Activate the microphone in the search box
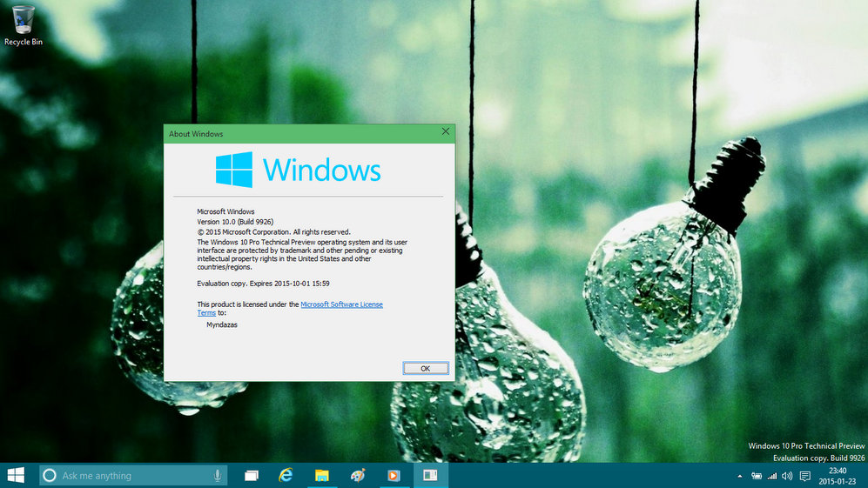This screenshot has width=868, height=488. (217, 476)
